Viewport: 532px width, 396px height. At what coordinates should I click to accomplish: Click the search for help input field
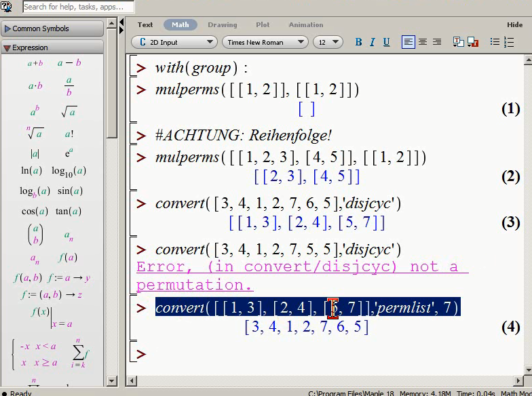tap(79, 7)
